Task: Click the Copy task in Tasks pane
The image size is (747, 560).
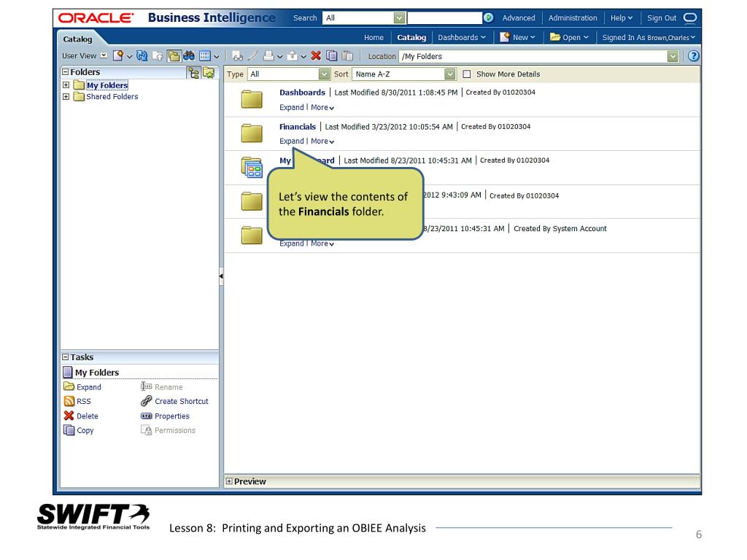Action: point(79,430)
